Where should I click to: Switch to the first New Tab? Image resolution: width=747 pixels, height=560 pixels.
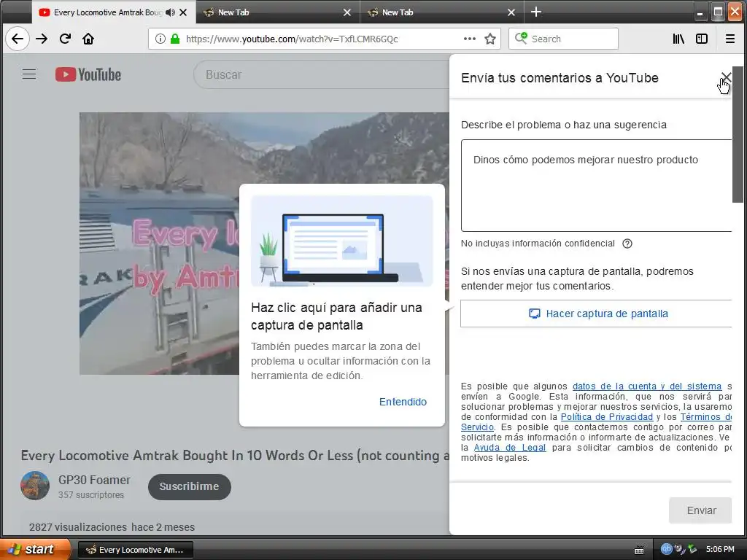pos(278,12)
